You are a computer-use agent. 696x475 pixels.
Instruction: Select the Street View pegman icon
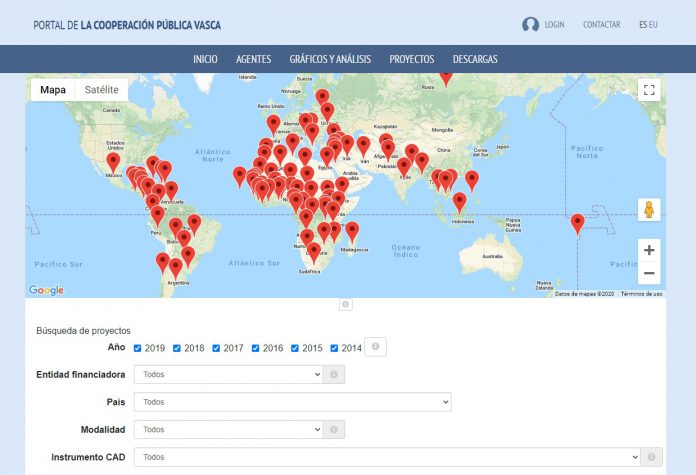point(649,210)
